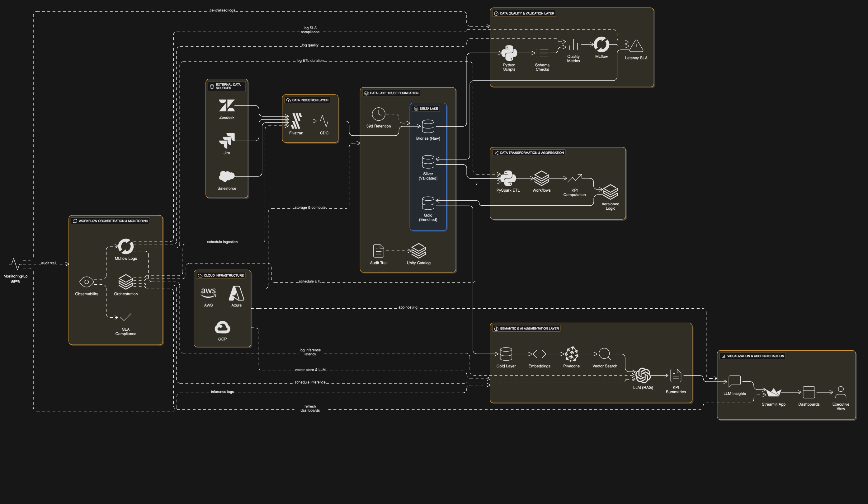The width and height of the screenshot is (868, 504).
Task: Click the Zendesk logo icon
Action: [x=227, y=105]
